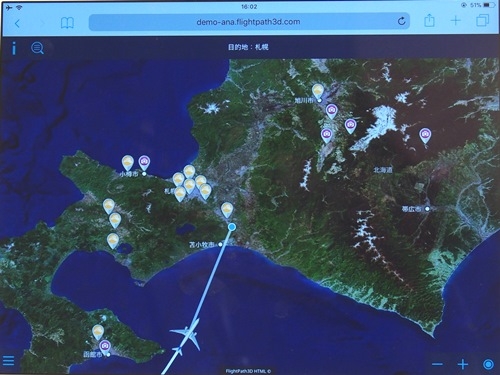
Task: Open the hamburger menu at bottom left
Action: click(x=8, y=360)
